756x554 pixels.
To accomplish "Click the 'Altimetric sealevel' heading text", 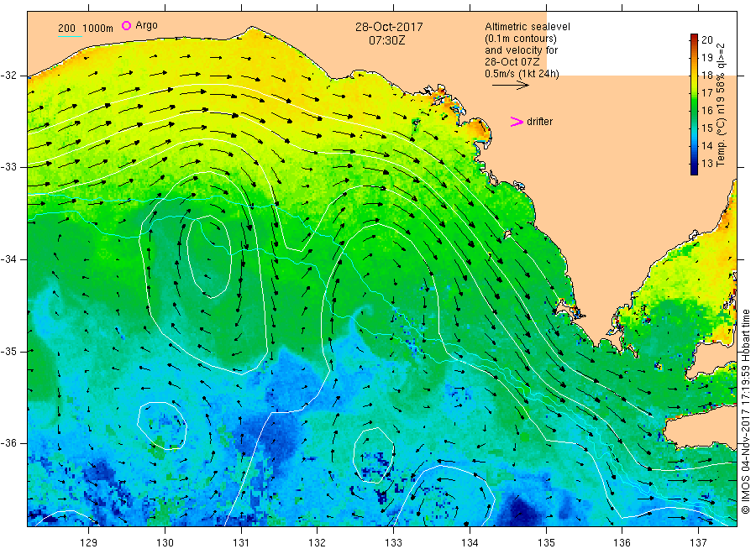I will (x=528, y=27).
